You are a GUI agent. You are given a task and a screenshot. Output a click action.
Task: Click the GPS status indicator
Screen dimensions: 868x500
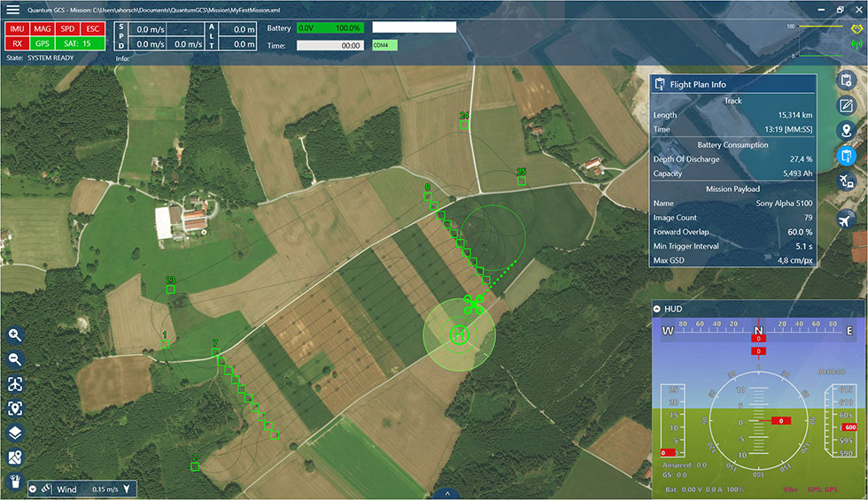tap(42, 42)
